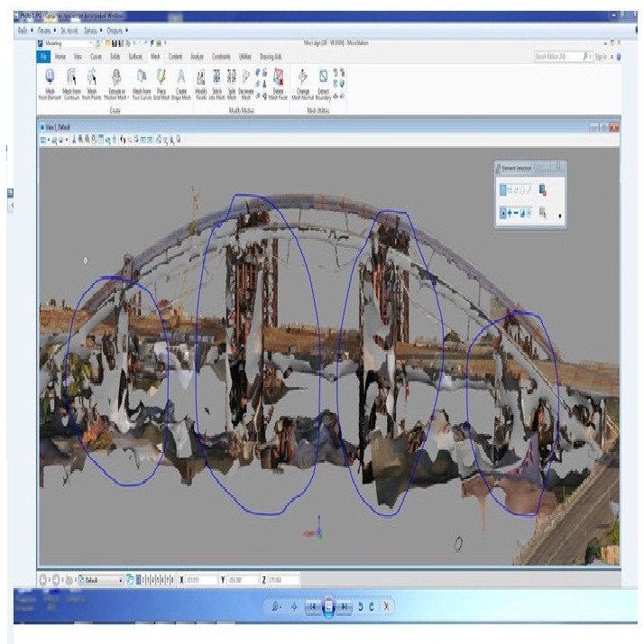Click the Photo Viewer delete red X
Image resolution: width=644 pixels, height=644 pixels.
[386, 606]
